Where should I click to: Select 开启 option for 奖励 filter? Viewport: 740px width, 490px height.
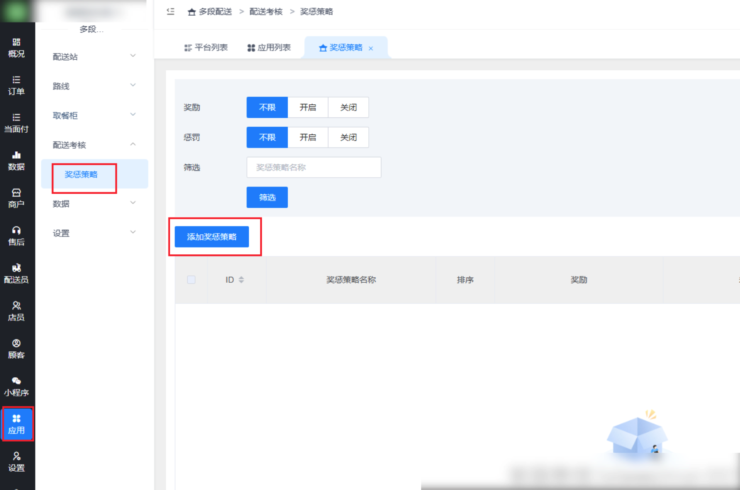[308, 107]
